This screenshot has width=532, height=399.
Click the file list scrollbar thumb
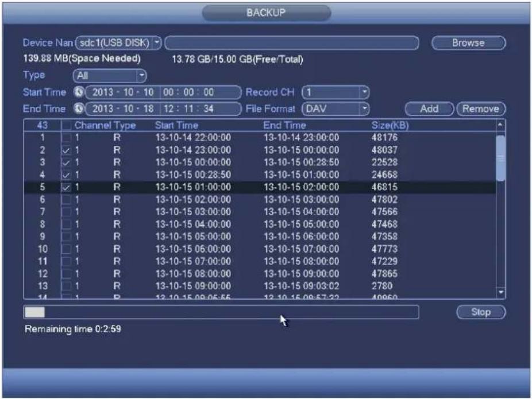point(501,158)
